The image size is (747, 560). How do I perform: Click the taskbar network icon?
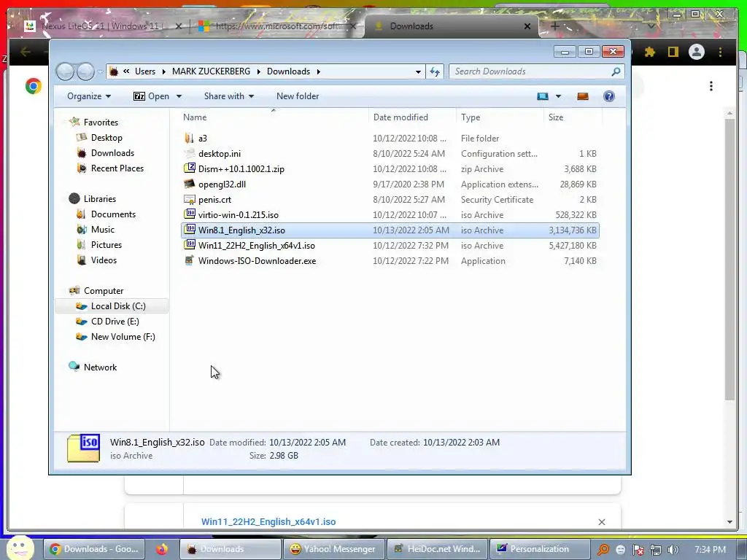point(656,550)
